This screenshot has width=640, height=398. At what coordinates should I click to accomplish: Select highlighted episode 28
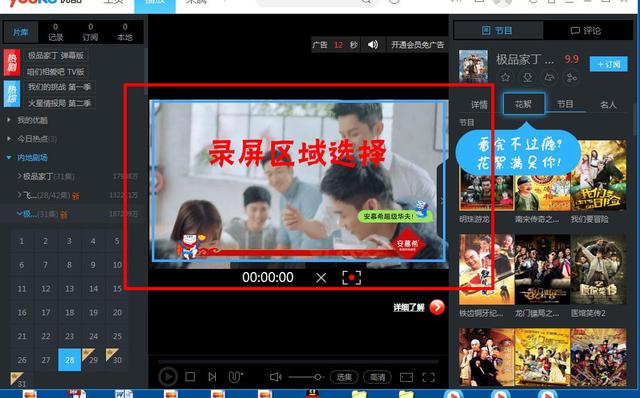69,360
